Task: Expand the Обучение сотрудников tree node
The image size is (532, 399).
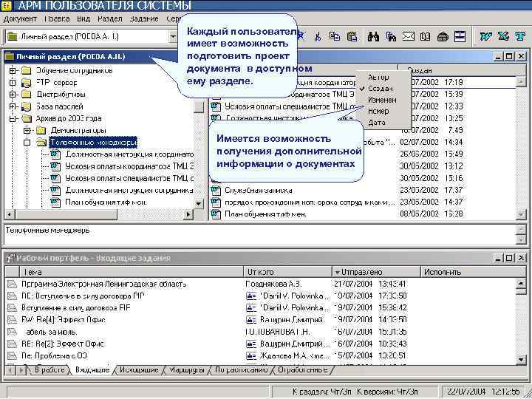Action: click(13, 71)
